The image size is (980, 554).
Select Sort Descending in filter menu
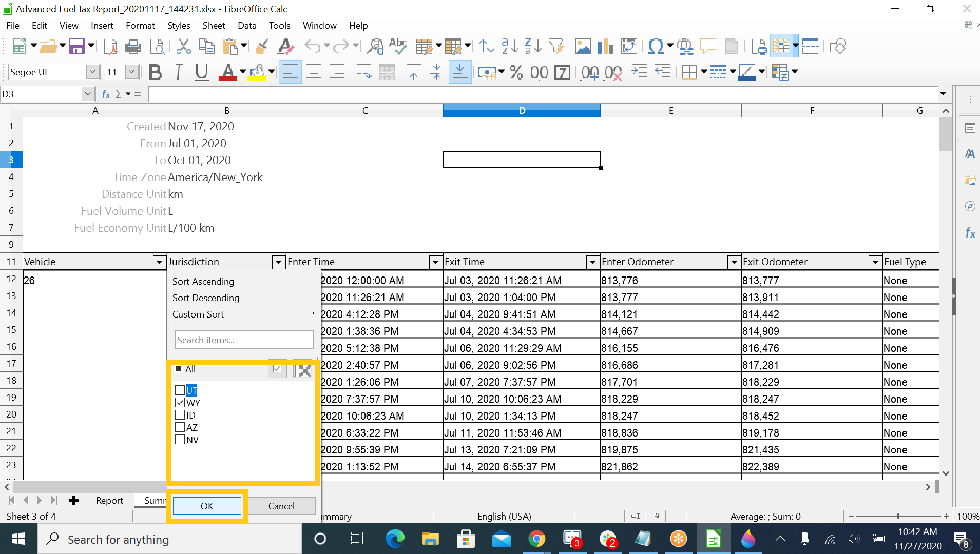point(206,298)
